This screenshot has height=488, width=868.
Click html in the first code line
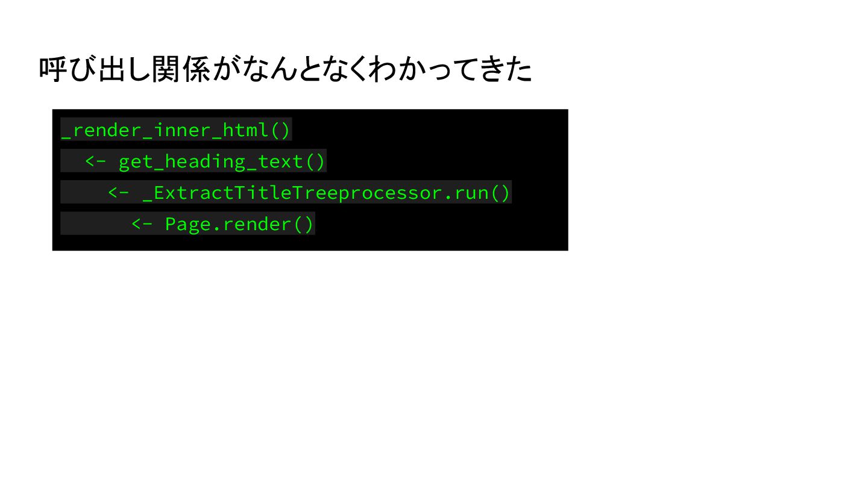(245, 130)
